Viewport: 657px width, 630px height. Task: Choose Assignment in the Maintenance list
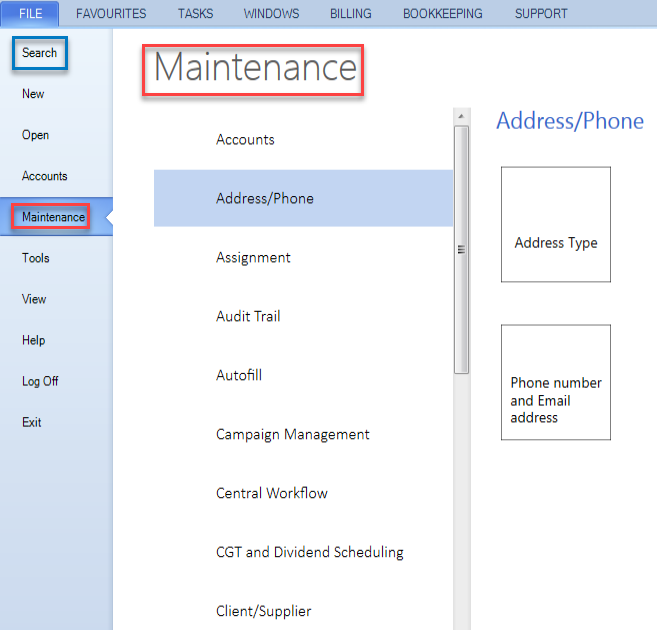303,257
